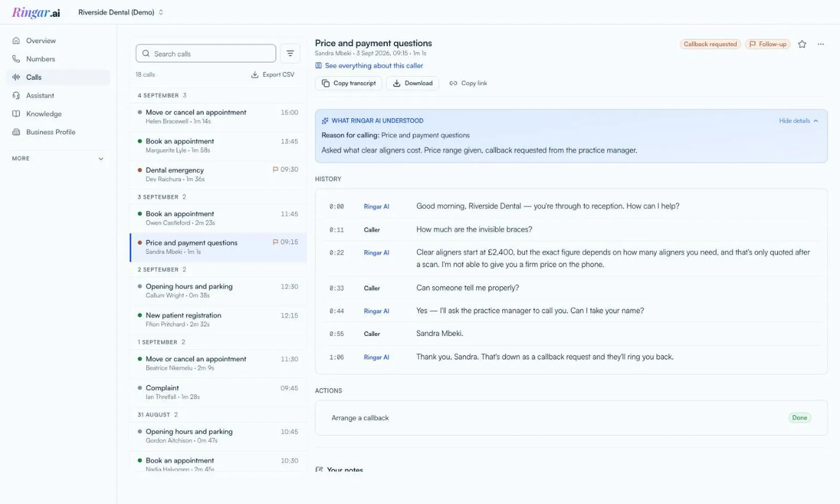Expand the MORE section chevron
The image size is (840, 504).
[101, 159]
